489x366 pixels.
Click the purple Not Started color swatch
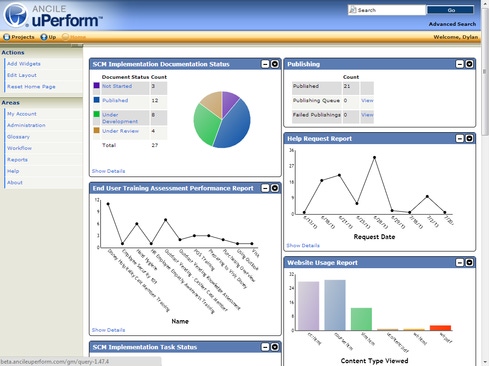[x=96, y=86]
